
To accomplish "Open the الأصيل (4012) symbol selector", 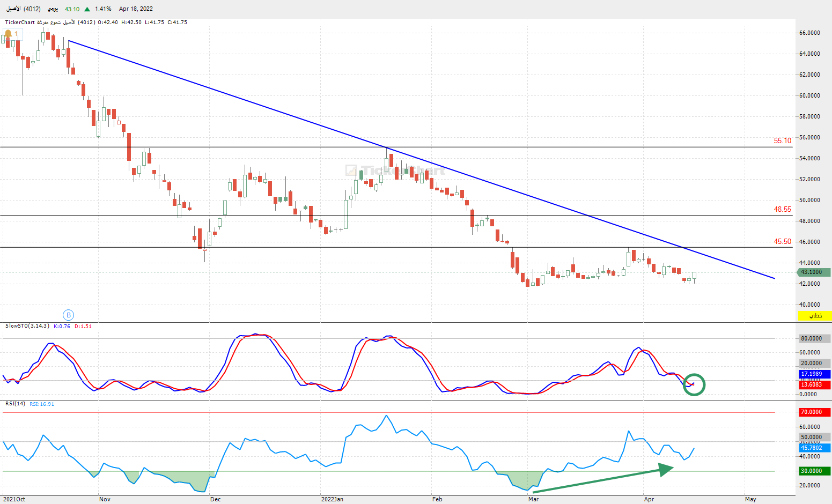I will click(21, 9).
